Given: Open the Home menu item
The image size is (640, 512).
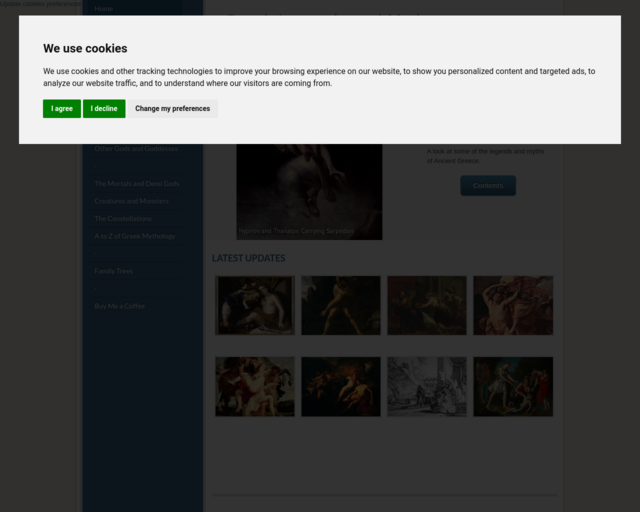Looking at the screenshot, I should click(104, 8).
